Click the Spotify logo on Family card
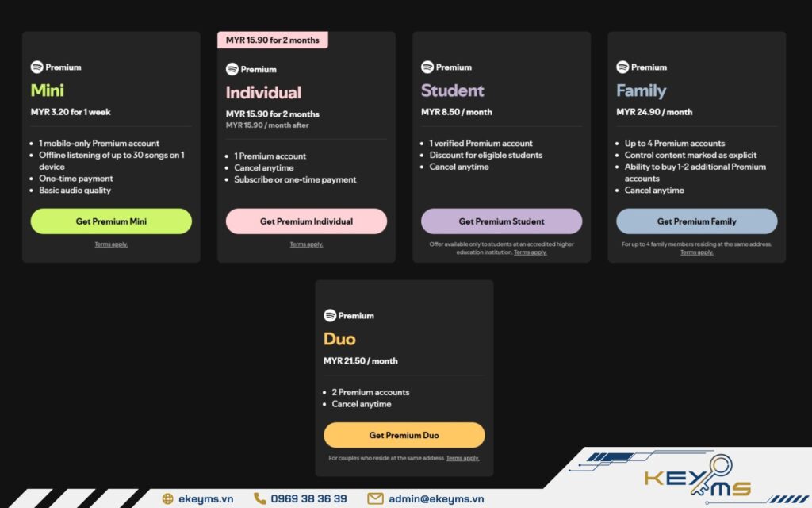812x508 pixels. coord(622,67)
